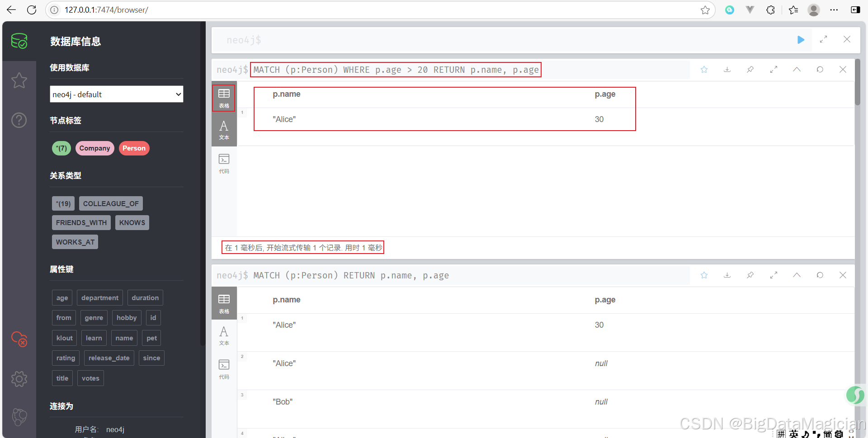868x438 pixels.
Task: Close the WHERE p.age result frame
Action: 843,70
